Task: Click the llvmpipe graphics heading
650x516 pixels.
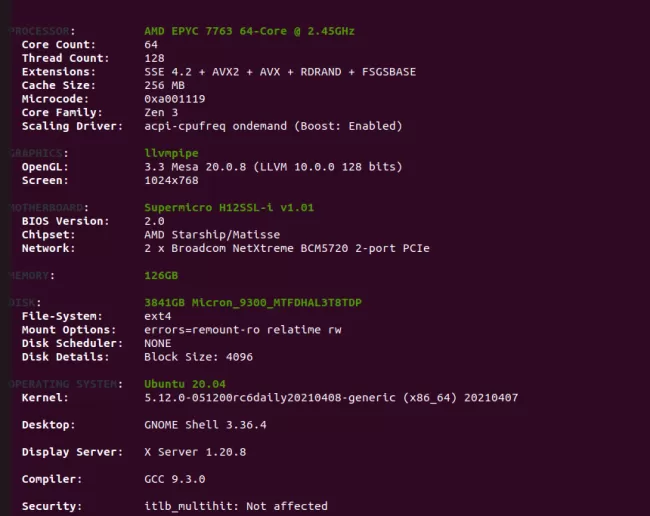Action: point(171,153)
